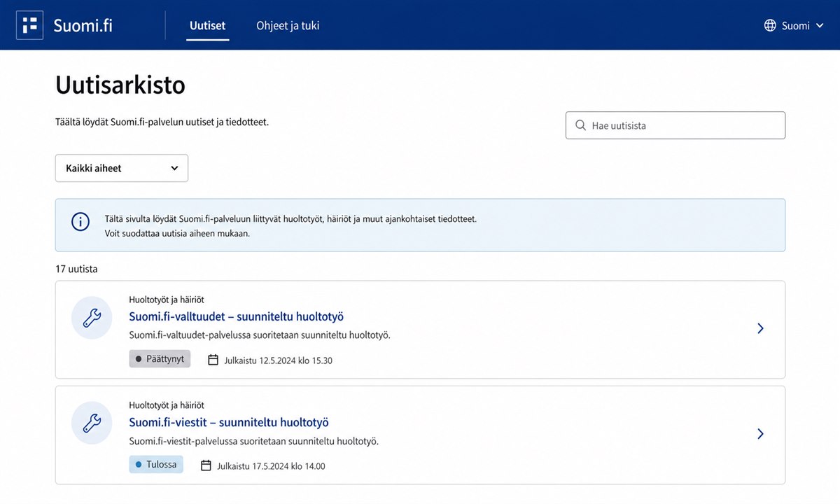Click the Suomi.fi site name

pyautogui.click(x=83, y=26)
